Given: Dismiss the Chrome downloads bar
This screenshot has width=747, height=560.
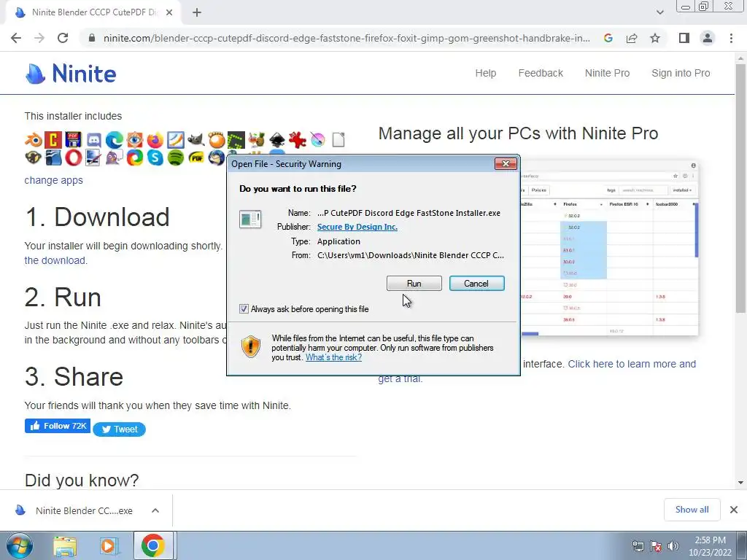Looking at the screenshot, I should (734, 510).
